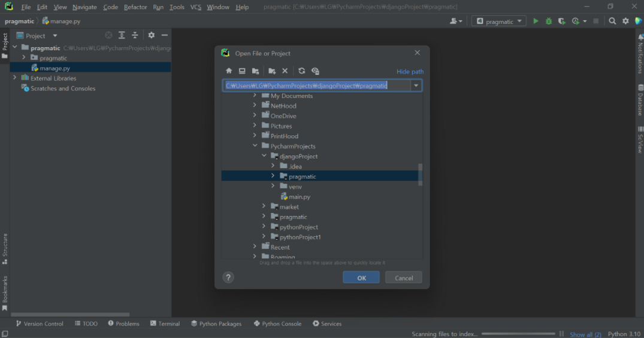Delete the selected item using X icon
Viewport: 644px width, 338px height.
point(285,71)
